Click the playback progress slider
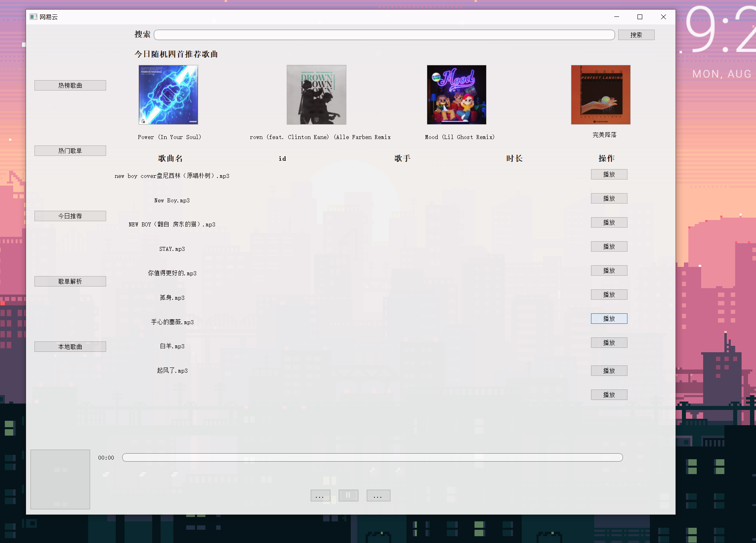 (372, 457)
